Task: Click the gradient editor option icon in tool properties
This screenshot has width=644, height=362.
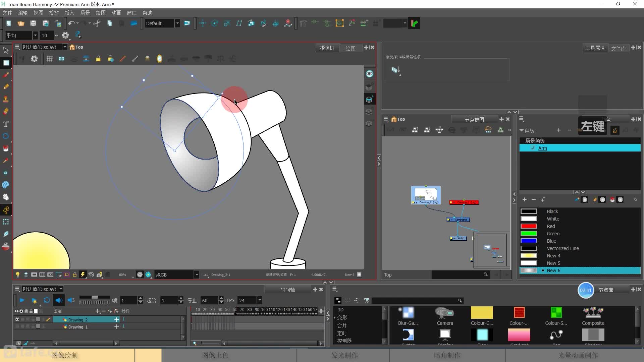Action: point(396,70)
